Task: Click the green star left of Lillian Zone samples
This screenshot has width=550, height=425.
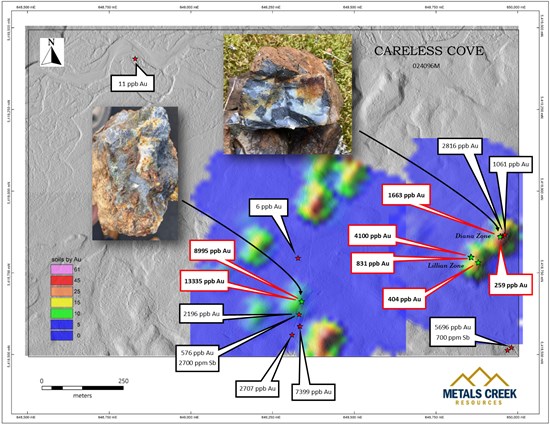Action: click(x=471, y=257)
